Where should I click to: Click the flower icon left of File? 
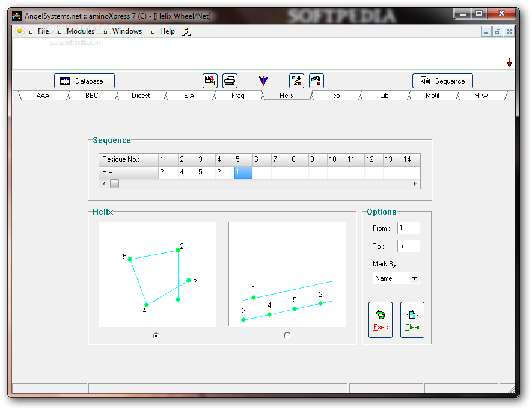pyautogui.click(x=20, y=31)
